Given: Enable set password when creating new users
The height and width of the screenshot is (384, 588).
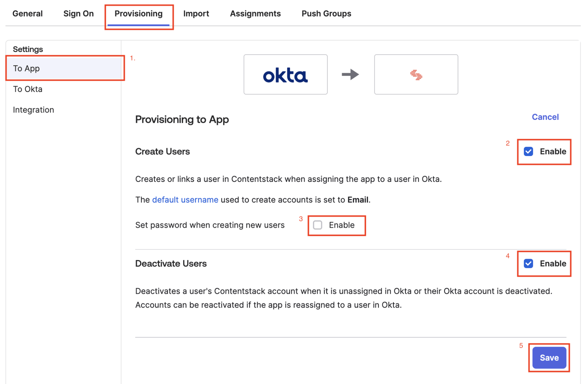Looking at the screenshot, I should click(x=317, y=225).
